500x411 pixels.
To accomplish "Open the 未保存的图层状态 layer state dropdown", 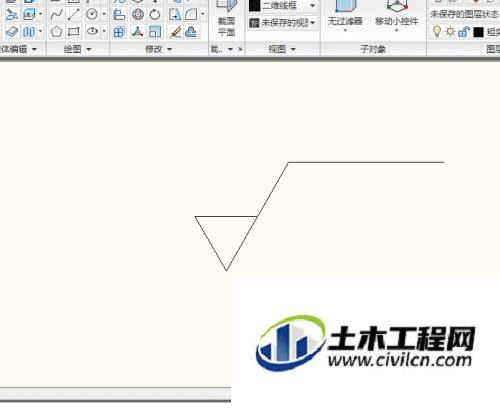I will tap(465, 14).
